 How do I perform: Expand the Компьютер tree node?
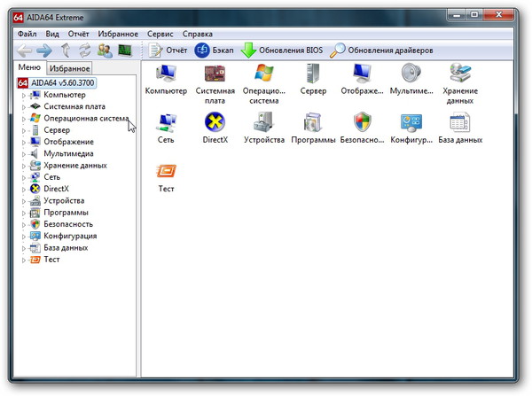[x=24, y=95]
